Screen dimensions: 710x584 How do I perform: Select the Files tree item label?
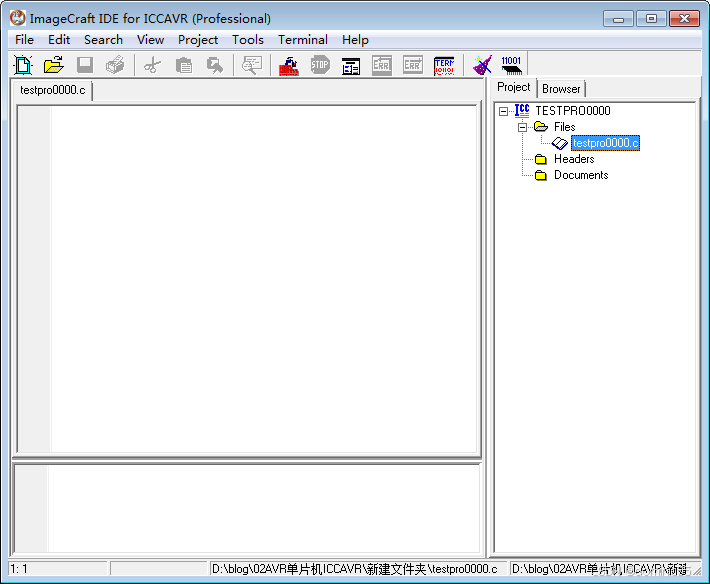tap(565, 127)
